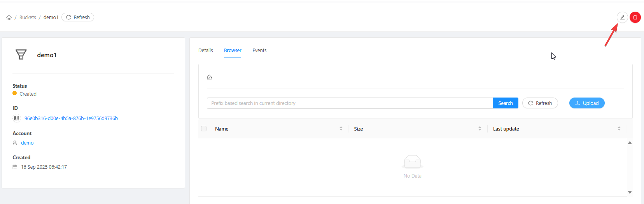
Task: Sort the table by the Size column
Action: (479, 129)
